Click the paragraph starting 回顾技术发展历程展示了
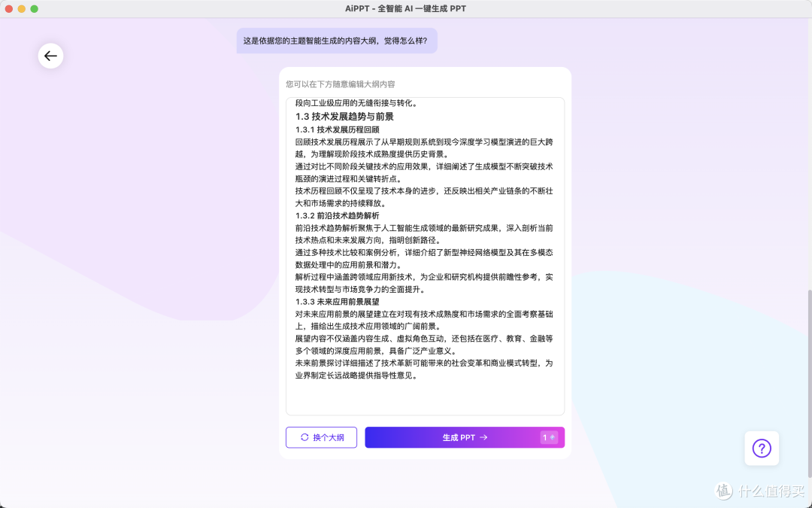 [x=424, y=148]
